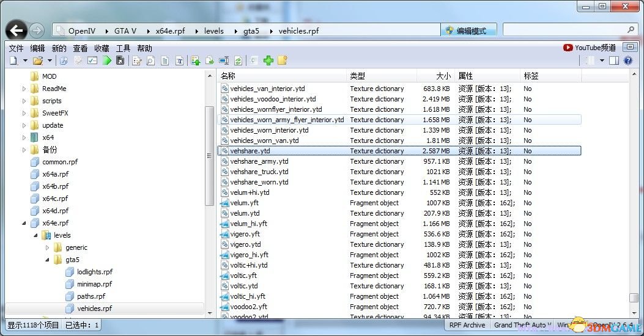Select vehshare_army.ytd in the file list
Viewport: 644px width, 336px height.
click(259, 162)
